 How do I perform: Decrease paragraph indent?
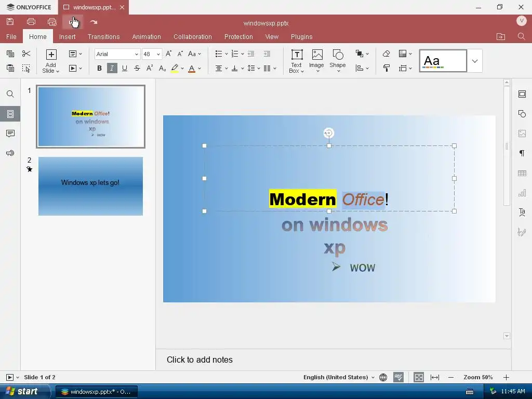coord(251,54)
